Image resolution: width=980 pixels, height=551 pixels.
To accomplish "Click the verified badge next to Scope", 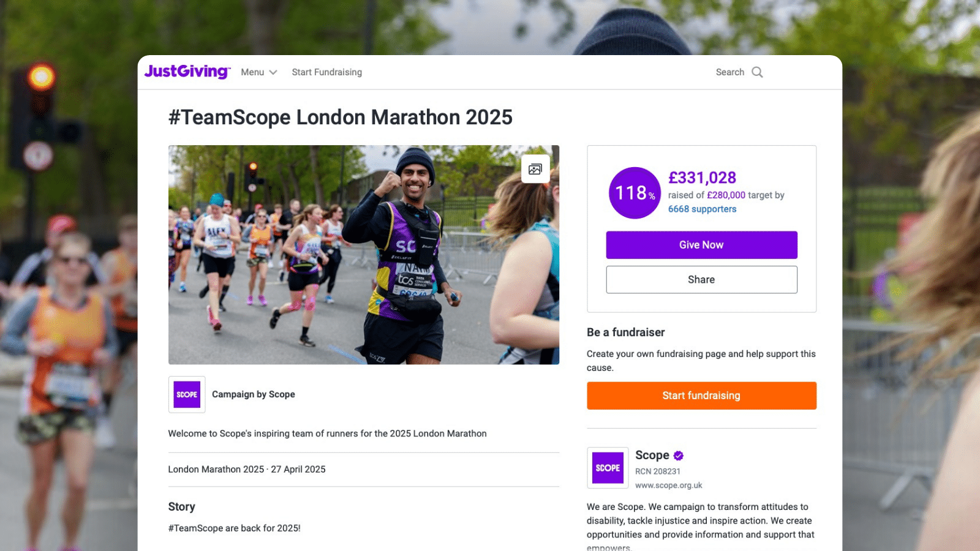I will [679, 455].
